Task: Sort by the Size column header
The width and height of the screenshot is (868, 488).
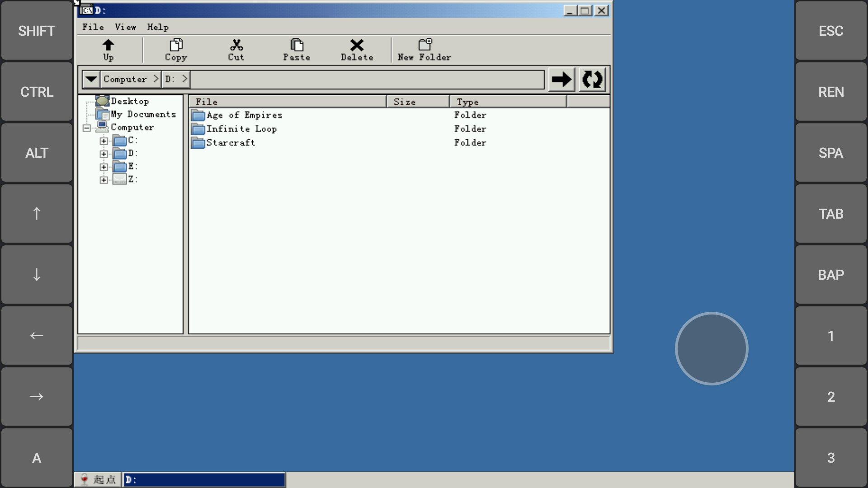Action: coord(418,102)
